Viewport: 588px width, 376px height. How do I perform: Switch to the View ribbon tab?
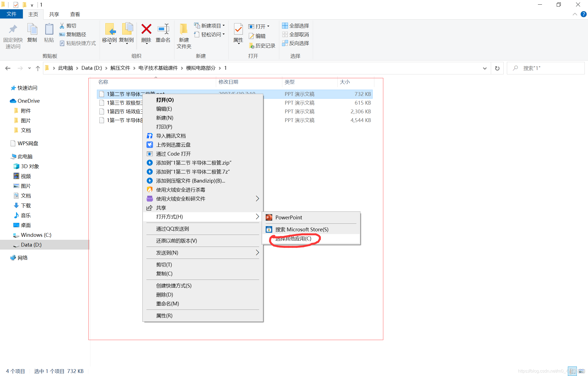pos(75,14)
